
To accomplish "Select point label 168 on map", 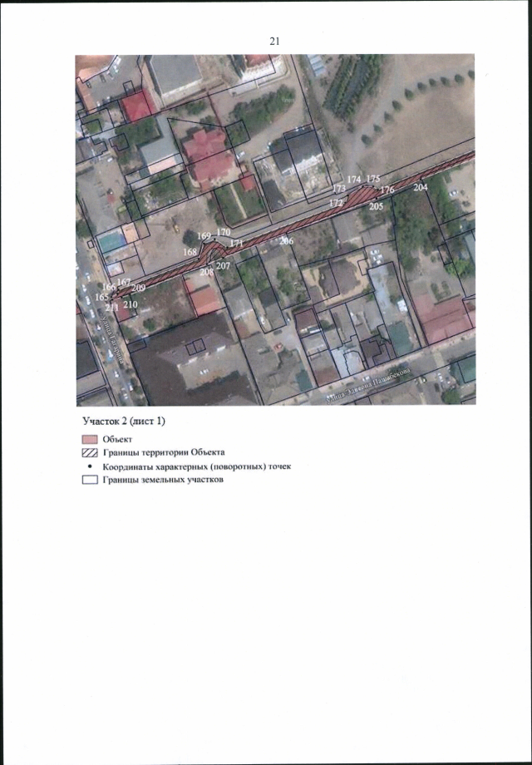I will (x=190, y=252).
